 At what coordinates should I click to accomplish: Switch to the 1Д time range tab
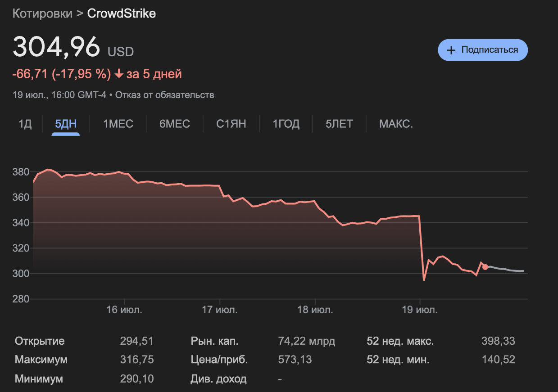coord(25,124)
